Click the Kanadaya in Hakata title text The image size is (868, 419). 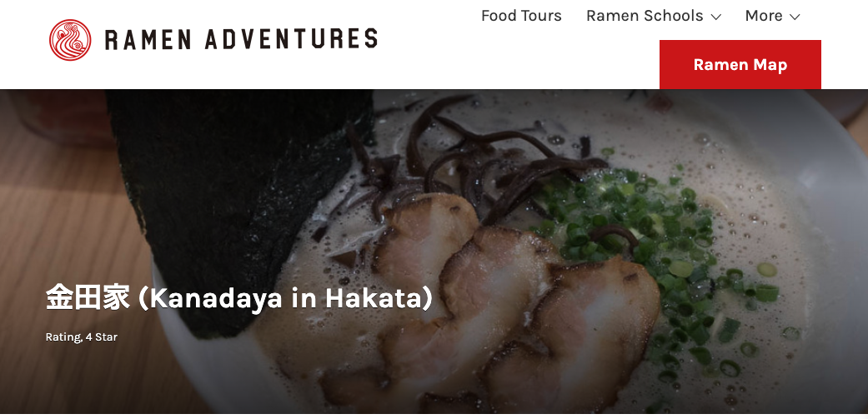(x=286, y=298)
